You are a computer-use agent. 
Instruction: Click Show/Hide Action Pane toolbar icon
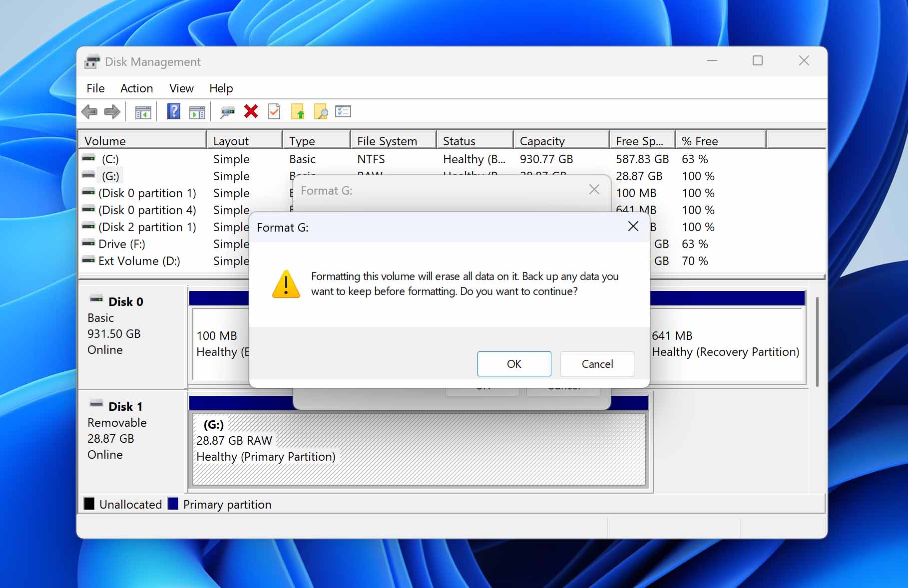click(197, 112)
